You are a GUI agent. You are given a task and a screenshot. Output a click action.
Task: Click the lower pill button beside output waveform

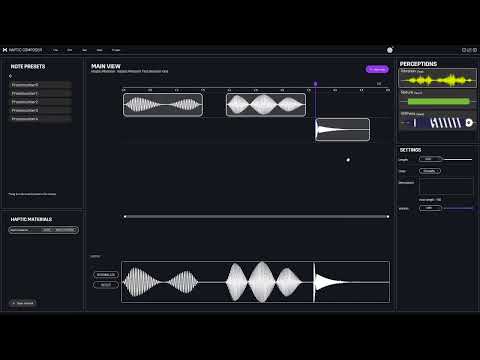pyautogui.click(x=106, y=285)
